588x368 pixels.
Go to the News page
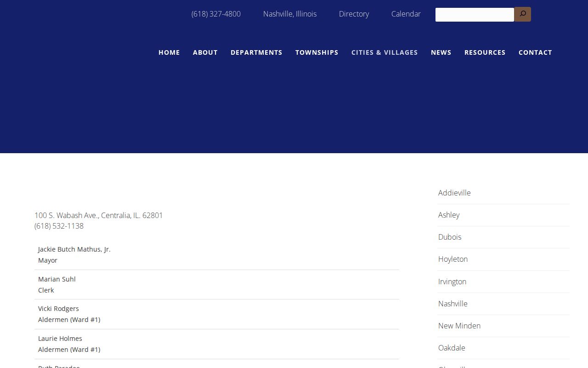[x=441, y=52]
